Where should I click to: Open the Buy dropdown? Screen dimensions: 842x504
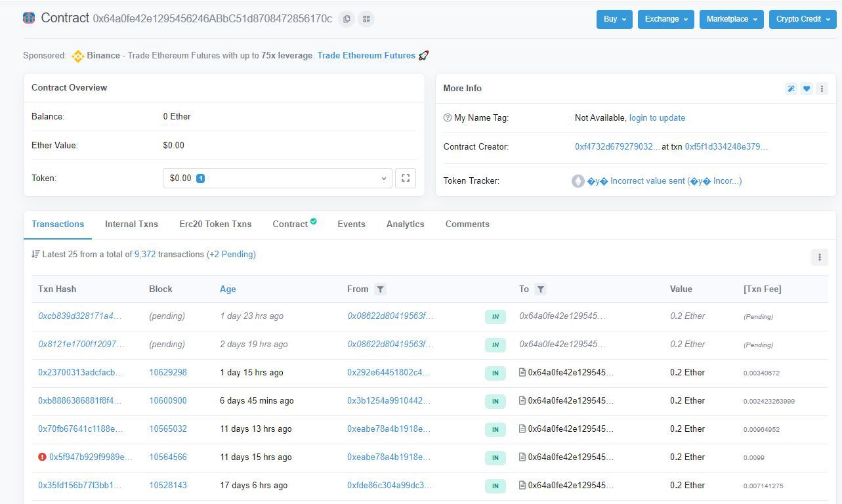614,19
